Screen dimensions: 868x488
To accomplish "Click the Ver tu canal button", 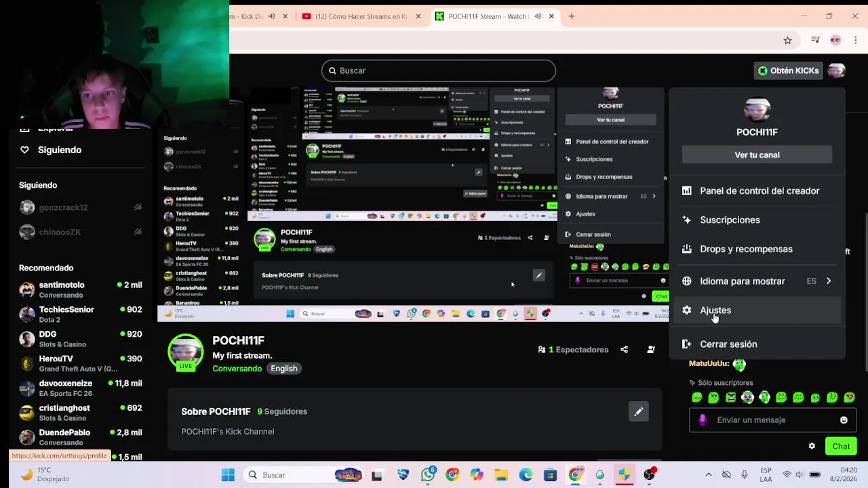I will pyautogui.click(x=757, y=155).
